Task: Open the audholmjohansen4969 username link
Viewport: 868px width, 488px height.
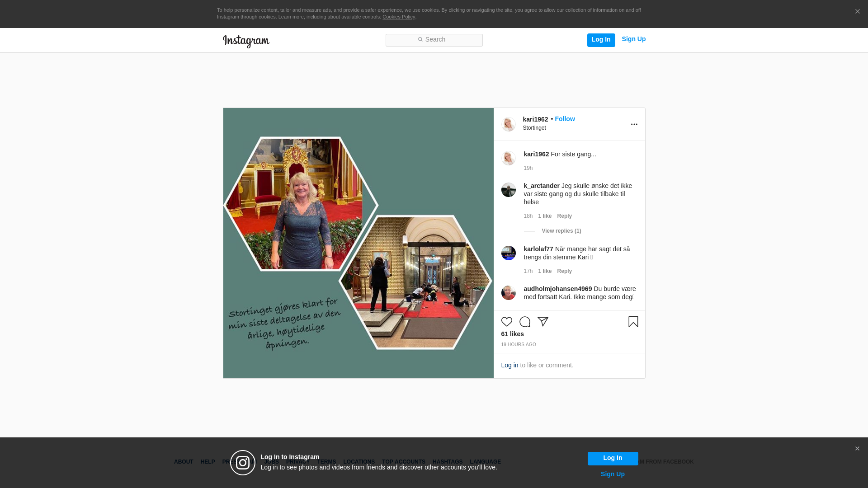Action: click(x=558, y=289)
